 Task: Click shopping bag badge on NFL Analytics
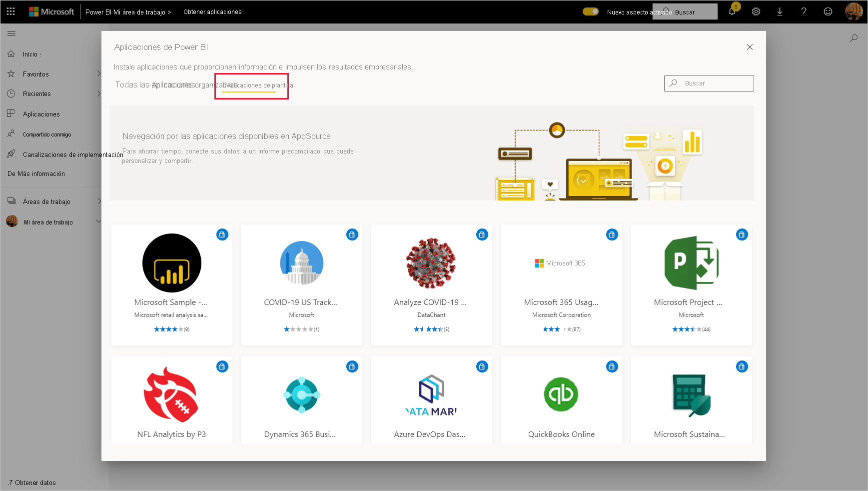pos(222,366)
